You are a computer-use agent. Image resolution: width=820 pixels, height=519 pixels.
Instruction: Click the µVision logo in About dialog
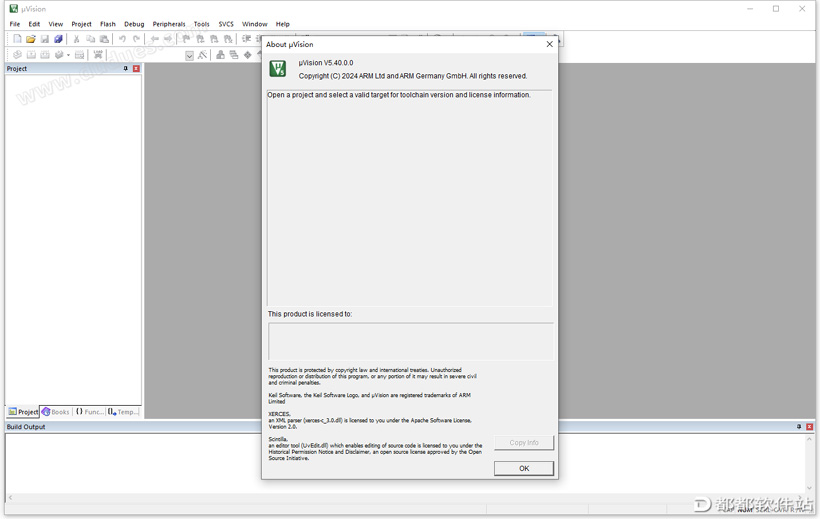[x=278, y=69]
